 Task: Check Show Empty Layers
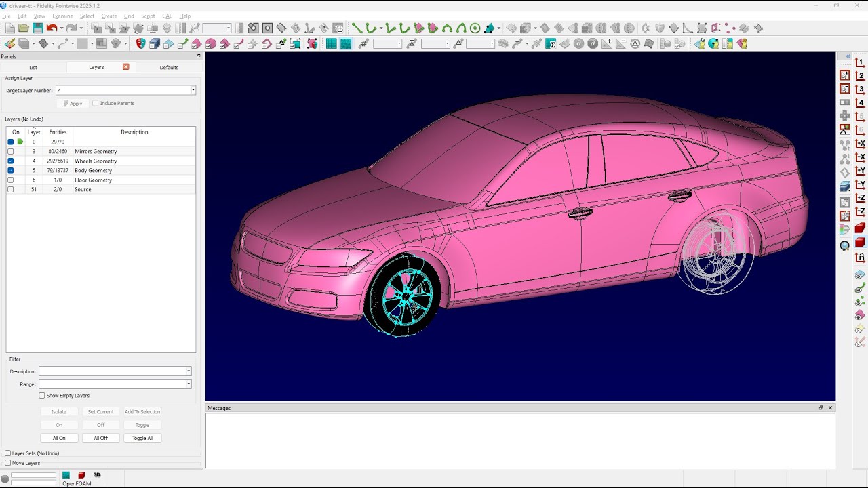coord(42,395)
